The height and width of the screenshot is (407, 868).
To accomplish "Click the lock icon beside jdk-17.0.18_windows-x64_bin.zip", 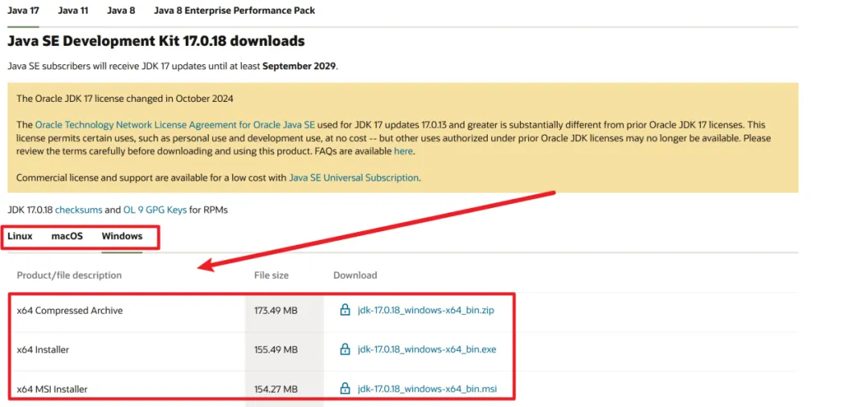I will click(x=345, y=310).
